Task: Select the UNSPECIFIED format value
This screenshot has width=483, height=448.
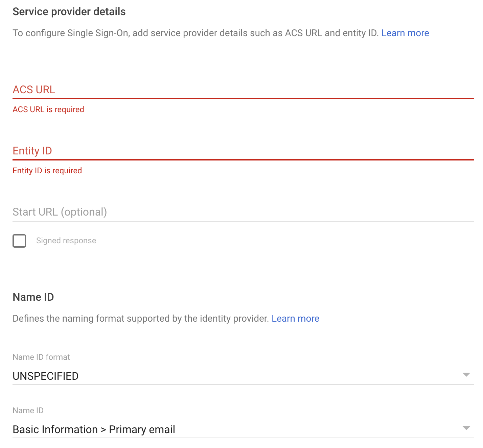Action: [x=46, y=376]
